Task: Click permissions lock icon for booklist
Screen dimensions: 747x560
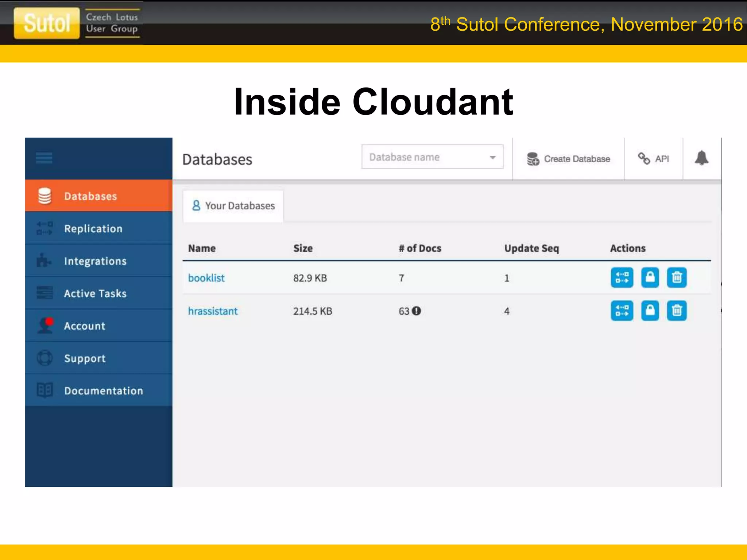Action: coord(650,278)
